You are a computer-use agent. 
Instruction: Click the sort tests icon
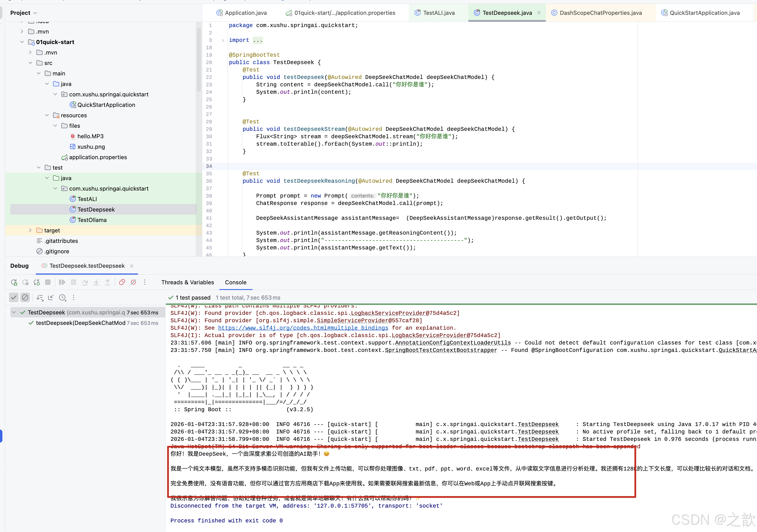click(x=40, y=297)
